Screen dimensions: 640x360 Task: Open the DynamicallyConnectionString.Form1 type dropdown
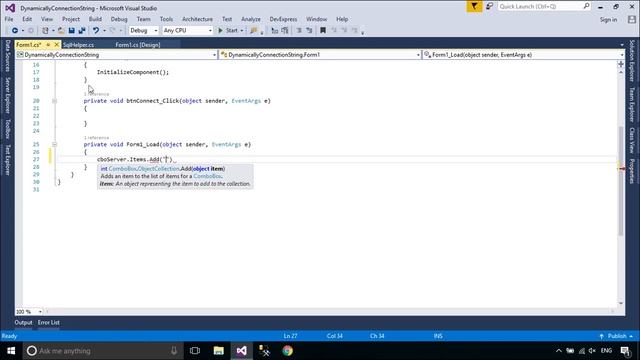(320, 55)
